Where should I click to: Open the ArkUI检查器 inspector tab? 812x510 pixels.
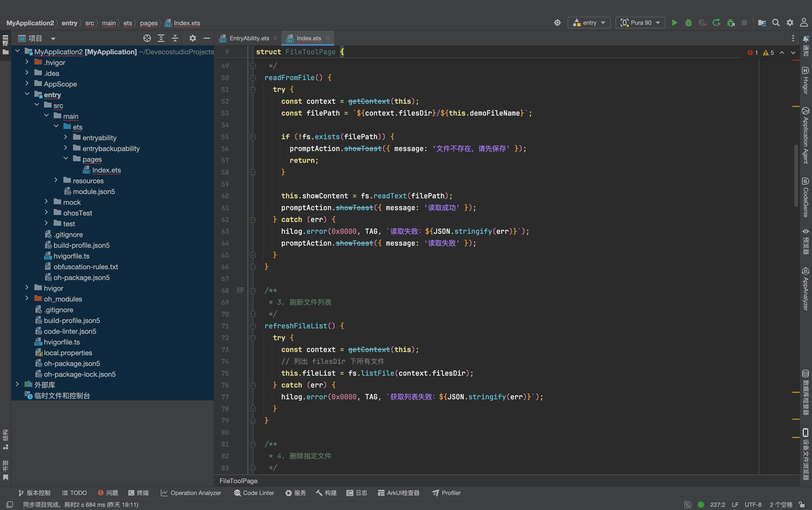click(x=399, y=493)
